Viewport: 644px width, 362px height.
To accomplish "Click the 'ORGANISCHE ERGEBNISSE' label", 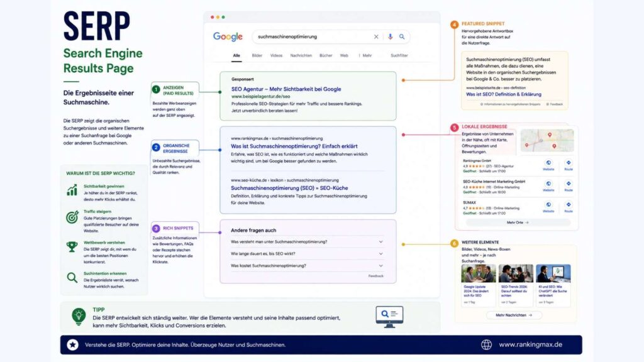I will tap(176, 148).
